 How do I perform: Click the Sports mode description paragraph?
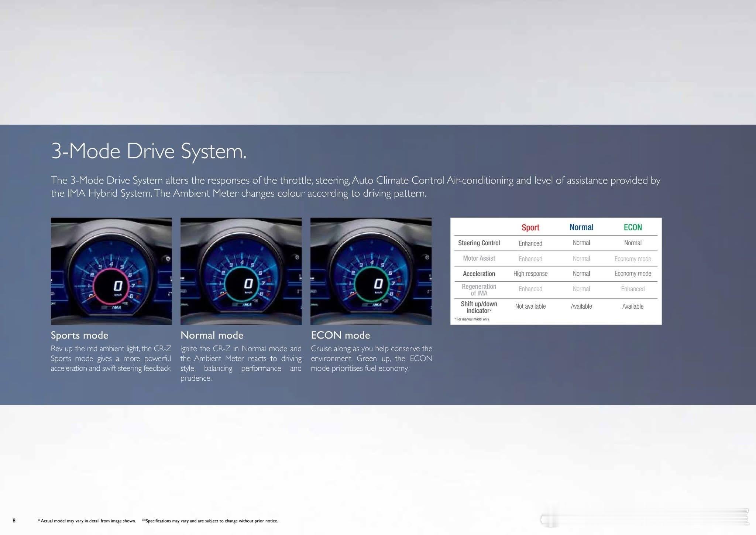pyautogui.click(x=111, y=359)
